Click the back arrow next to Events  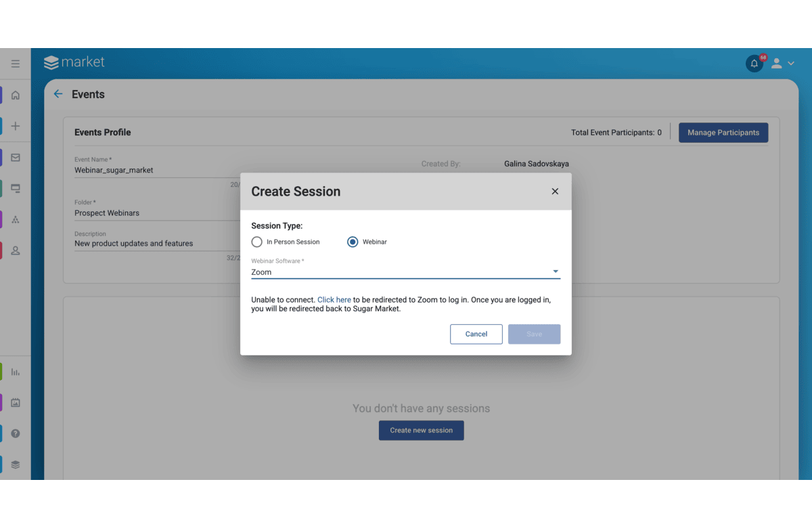click(58, 94)
